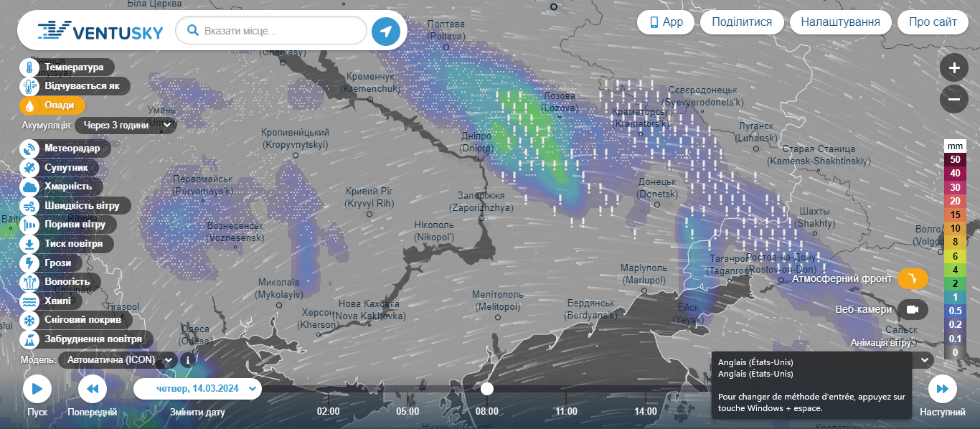
Task: Expand the model Автоматична (ICON) dropdown
Action: tap(118, 360)
